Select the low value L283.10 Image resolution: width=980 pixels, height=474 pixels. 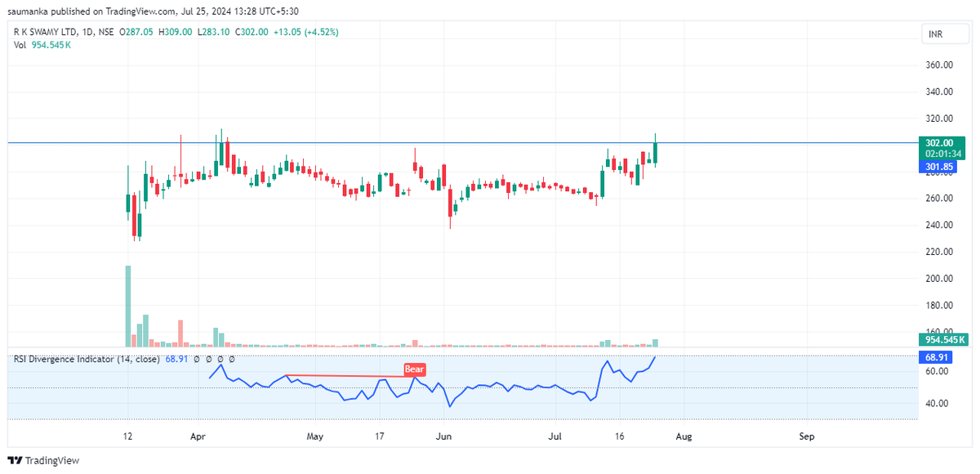click(x=215, y=32)
